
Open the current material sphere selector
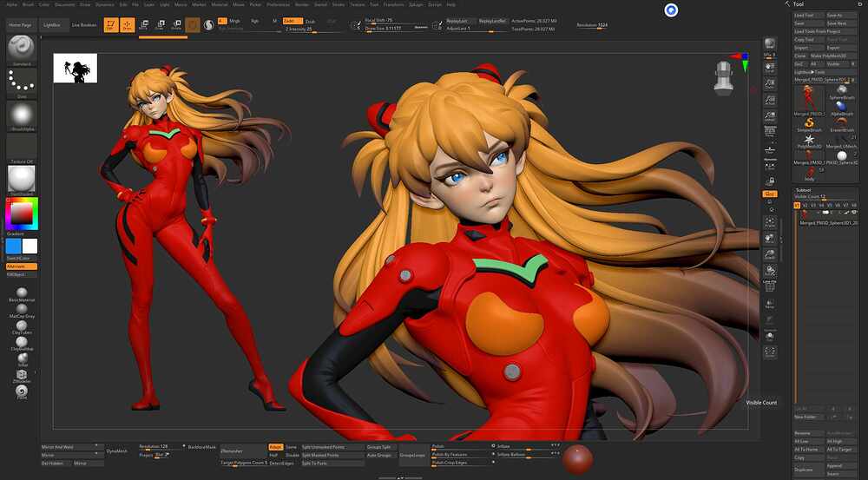(x=22, y=180)
